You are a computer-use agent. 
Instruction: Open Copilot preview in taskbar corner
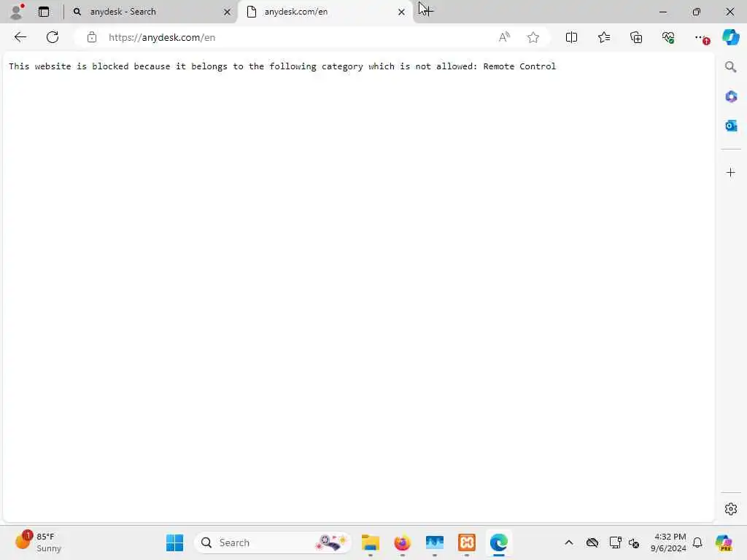pyautogui.click(x=724, y=542)
